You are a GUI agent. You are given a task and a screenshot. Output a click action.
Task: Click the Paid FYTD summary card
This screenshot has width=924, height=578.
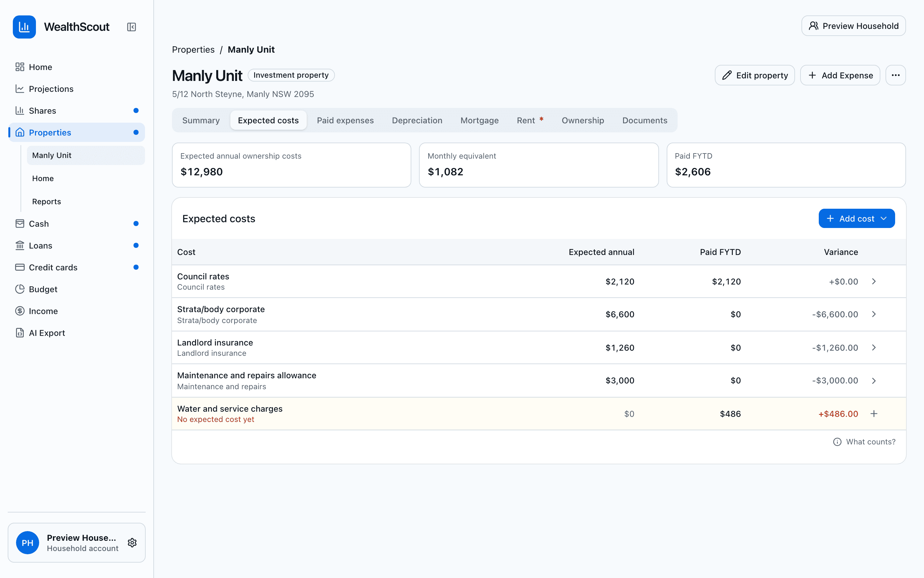(x=786, y=165)
